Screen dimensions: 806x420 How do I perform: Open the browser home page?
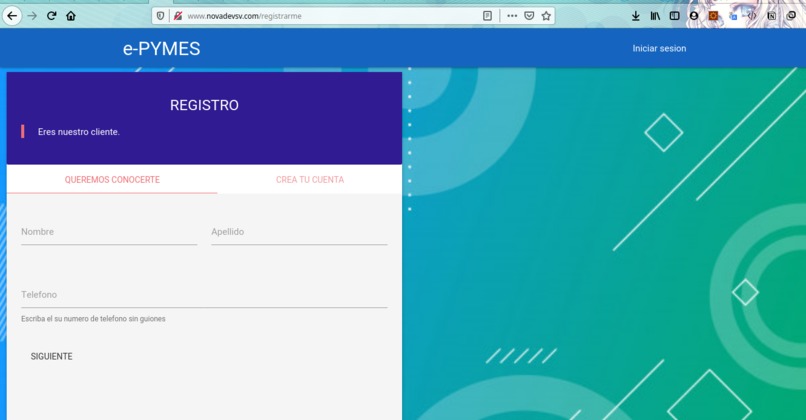coord(71,16)
